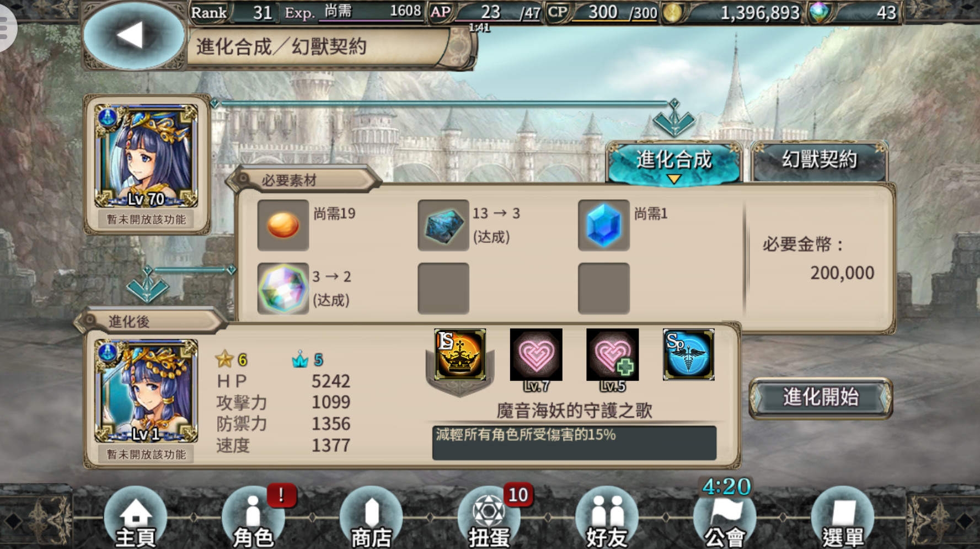Start evolution with 進化開始 button
980x549 pixels.
821,398
